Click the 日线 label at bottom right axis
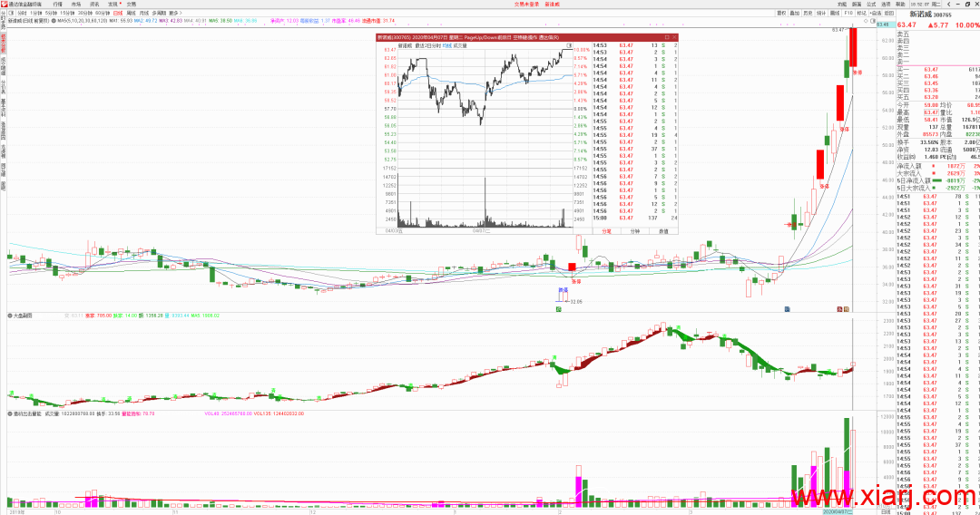This screenshot has height=515, width=980. point(886,511)
